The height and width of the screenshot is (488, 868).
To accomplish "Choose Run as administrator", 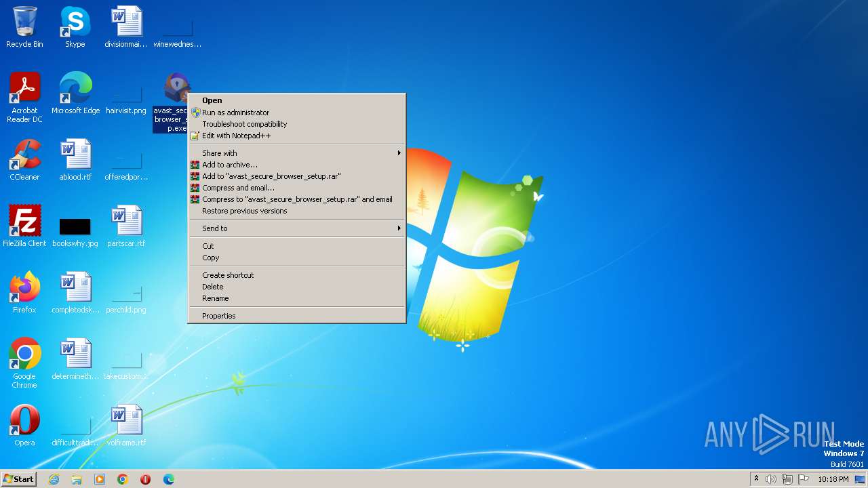I will (297, 113).
